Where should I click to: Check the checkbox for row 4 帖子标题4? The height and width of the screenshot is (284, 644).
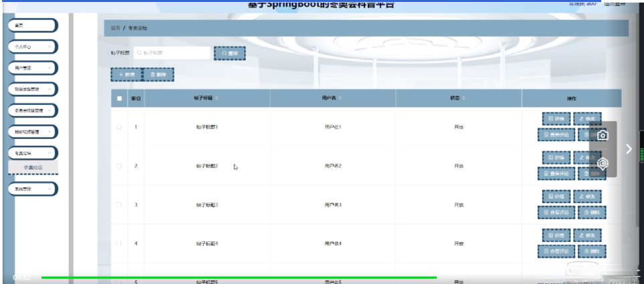tap(119, 244)
